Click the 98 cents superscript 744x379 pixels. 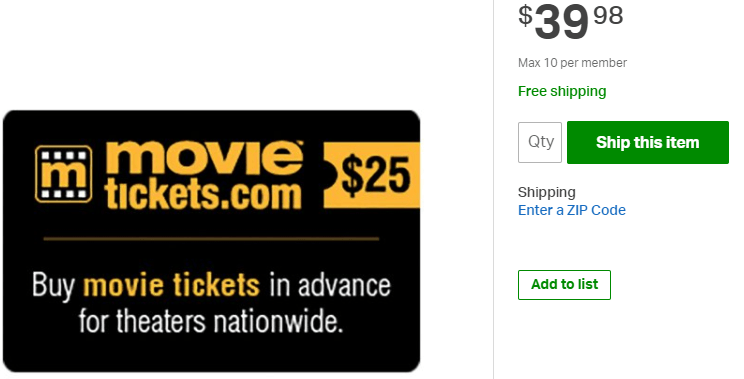tap(608, 15)
